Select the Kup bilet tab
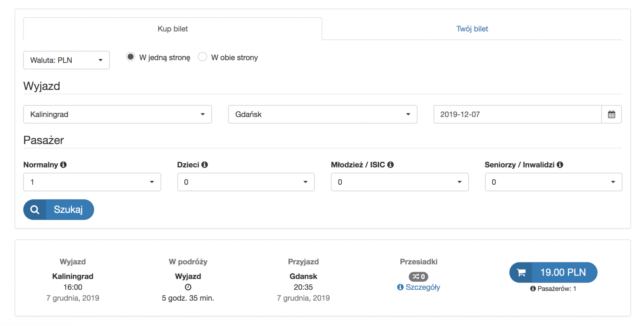The image size is (644, 325). 172,29
